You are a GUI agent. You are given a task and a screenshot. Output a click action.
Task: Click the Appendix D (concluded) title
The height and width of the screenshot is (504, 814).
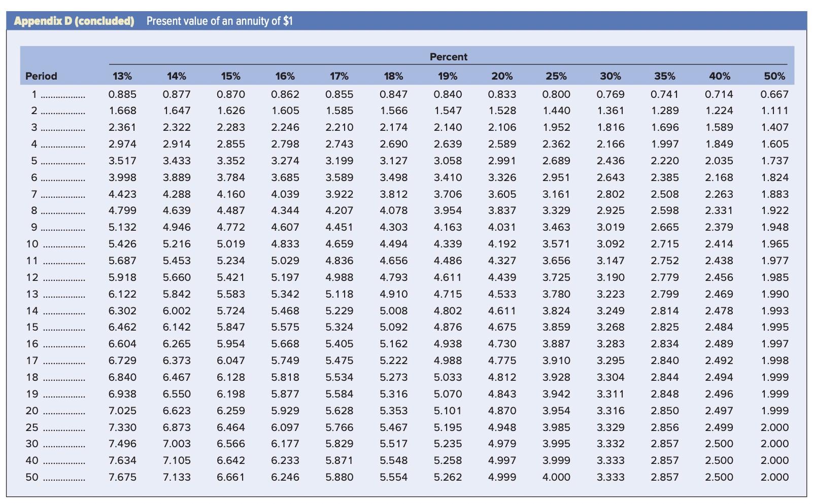pos(74,21)
